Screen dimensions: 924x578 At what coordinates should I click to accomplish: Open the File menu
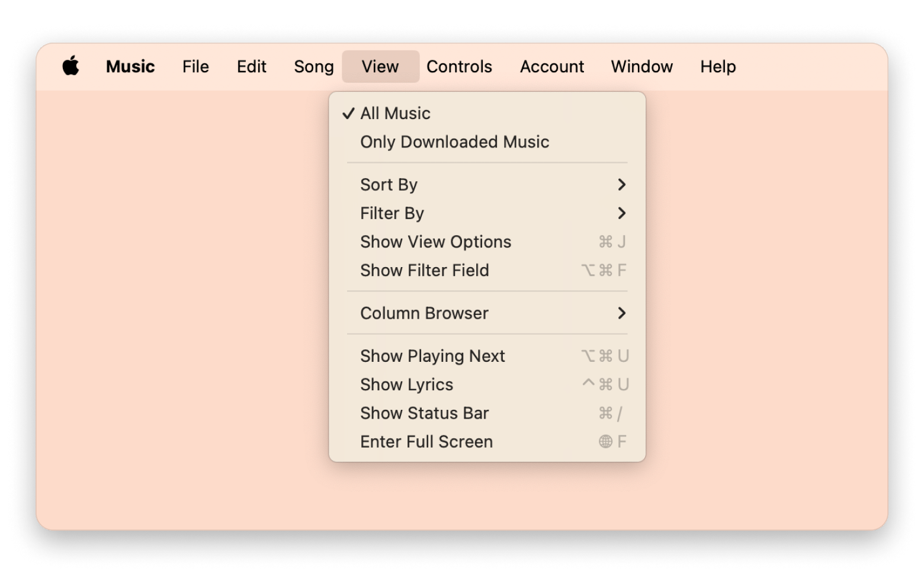pos(195,66)
